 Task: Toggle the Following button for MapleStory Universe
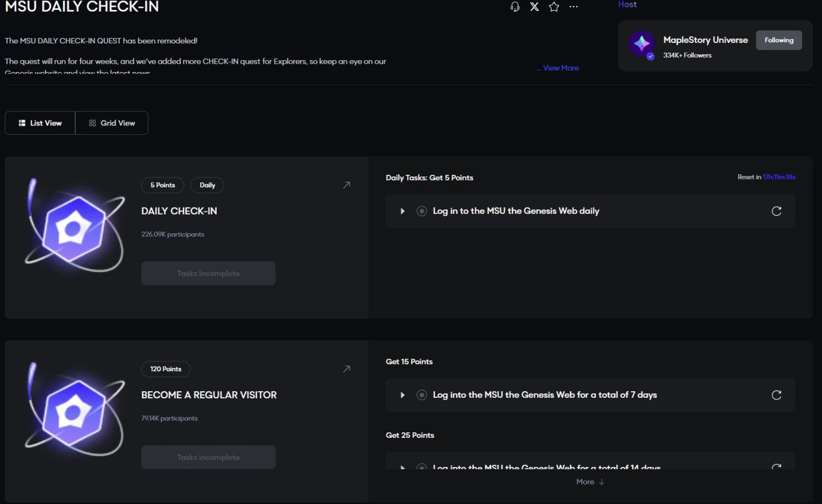pos(779,40)
